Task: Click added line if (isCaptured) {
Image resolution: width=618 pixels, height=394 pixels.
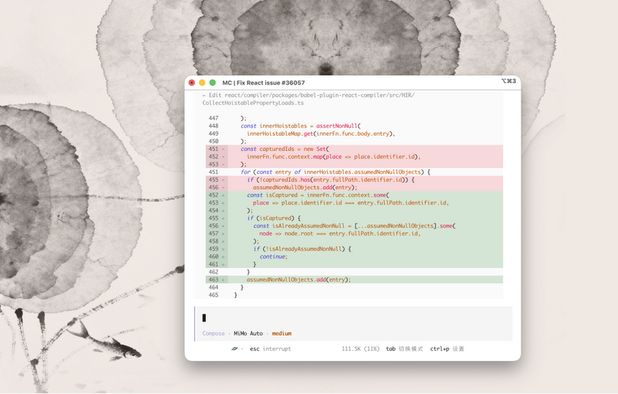Action: tap(354, 218)
